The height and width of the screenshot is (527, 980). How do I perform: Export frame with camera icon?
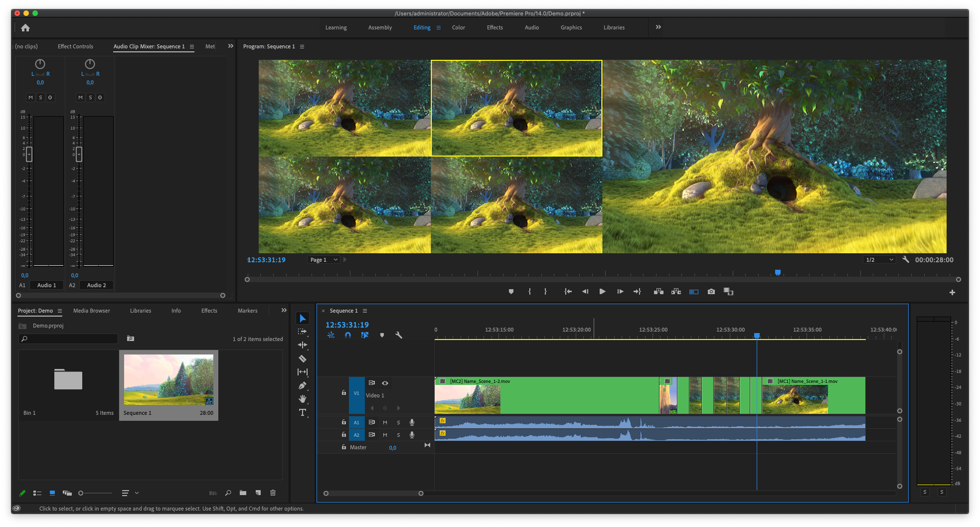pos(711,292)
